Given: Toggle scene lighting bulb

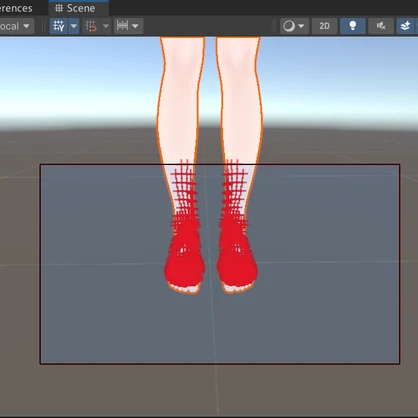Looking at the screenshot, I should [353, 26].
